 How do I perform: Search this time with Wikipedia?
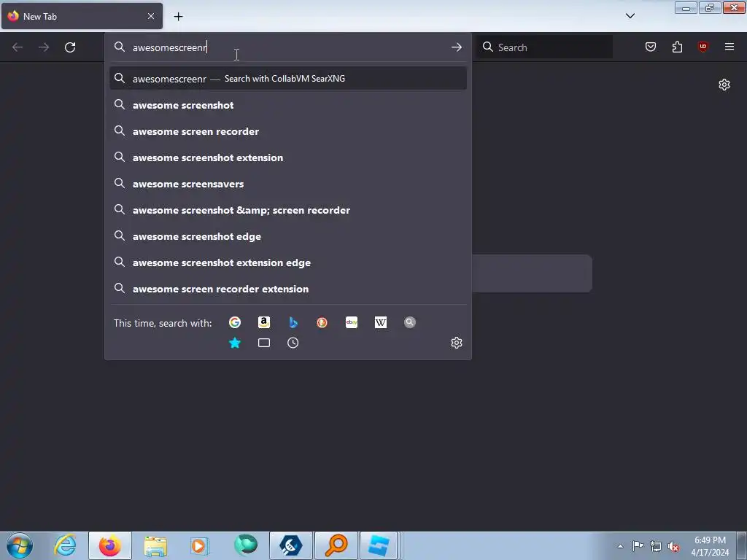click(381, 322)
